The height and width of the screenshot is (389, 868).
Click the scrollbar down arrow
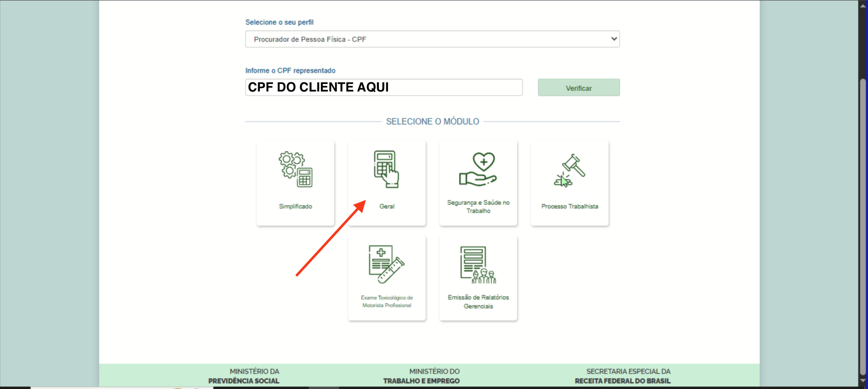(863, 381)
